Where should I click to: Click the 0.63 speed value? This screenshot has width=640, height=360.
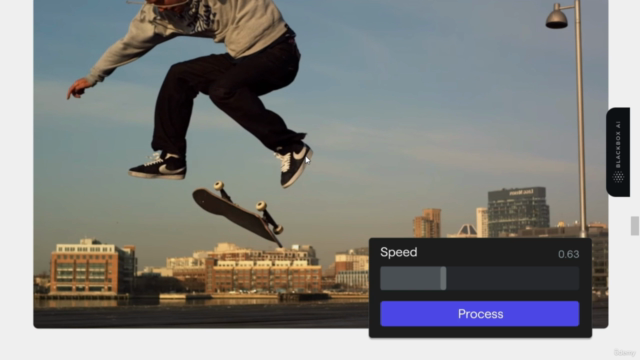[569, 254]
